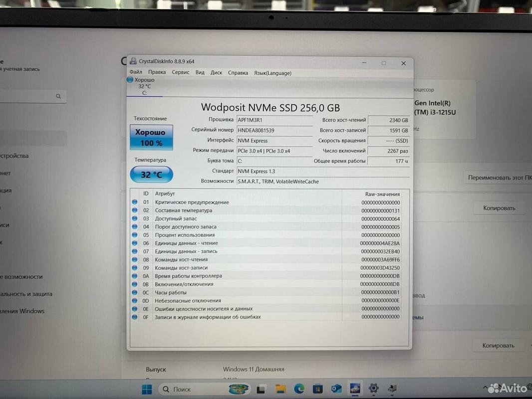Click the status dot for Порог доступного запаса
532x399 pixels.
[x=135, y=226]
